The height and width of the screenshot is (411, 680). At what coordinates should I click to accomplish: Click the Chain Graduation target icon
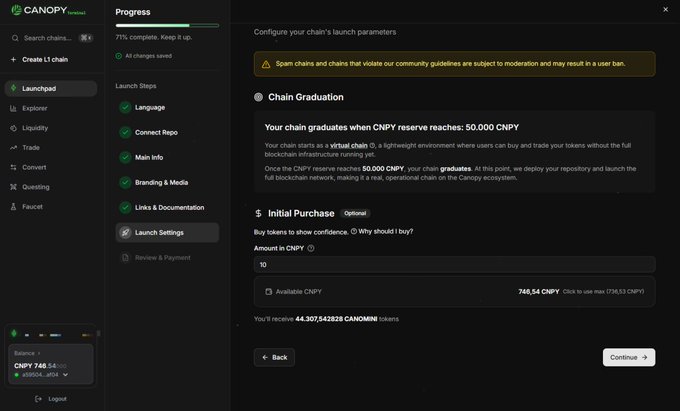pos(258,97)
